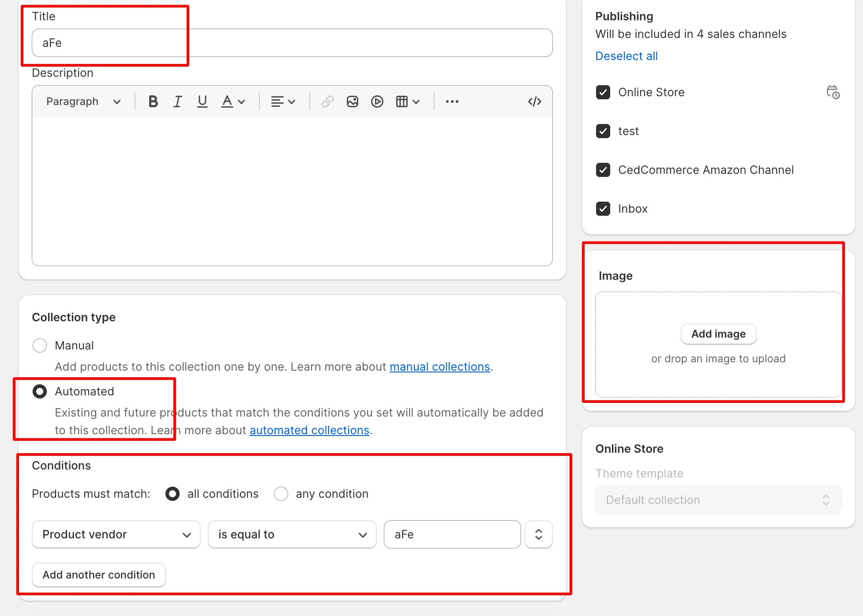
Task: Expand the Product vendor condition dropdown
Action: click(x=116, y=534)
